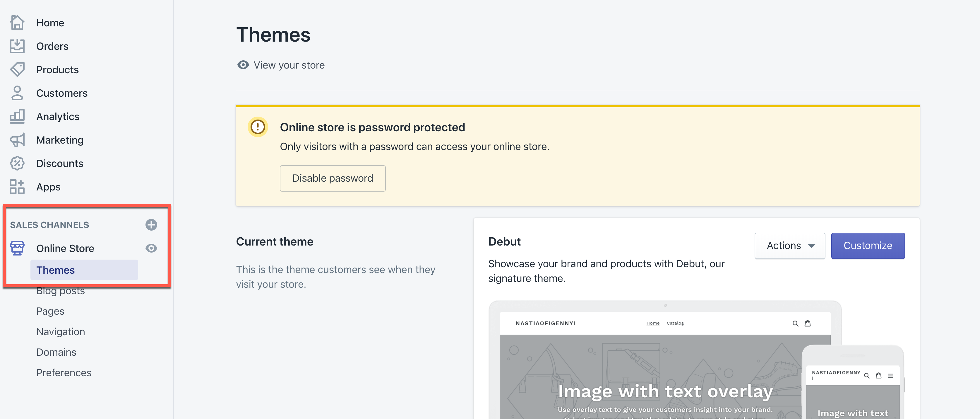
Task: Go to Marketing
Action: click(60, 140)
